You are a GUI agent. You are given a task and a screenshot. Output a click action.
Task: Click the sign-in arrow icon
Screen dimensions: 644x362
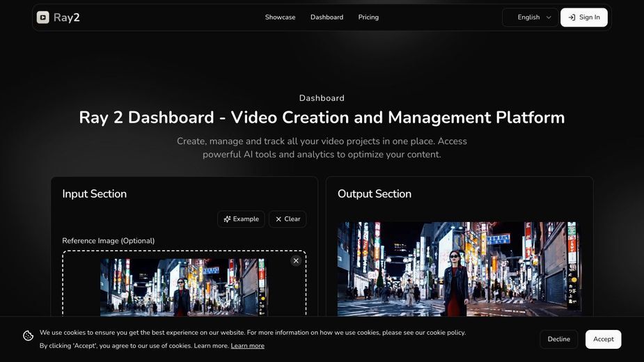[x=572, y=17]
